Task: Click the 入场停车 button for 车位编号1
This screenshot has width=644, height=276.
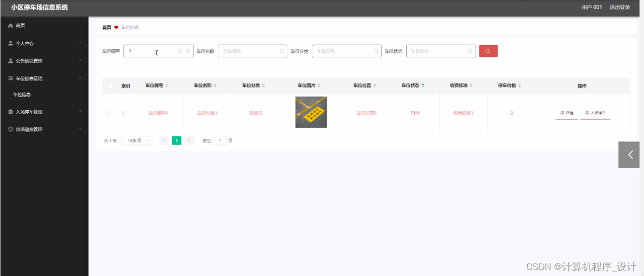Action: click(595, 113)
